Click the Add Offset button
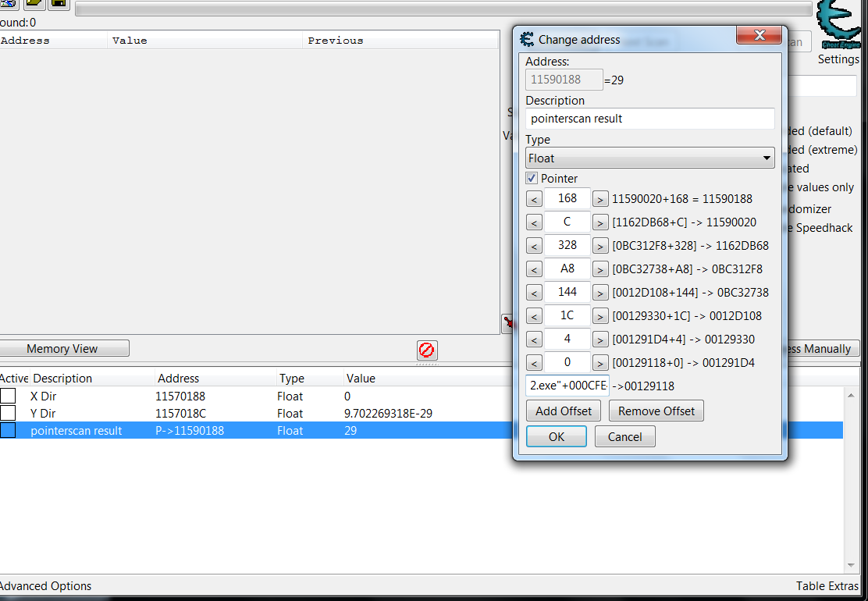 [564, 411]
